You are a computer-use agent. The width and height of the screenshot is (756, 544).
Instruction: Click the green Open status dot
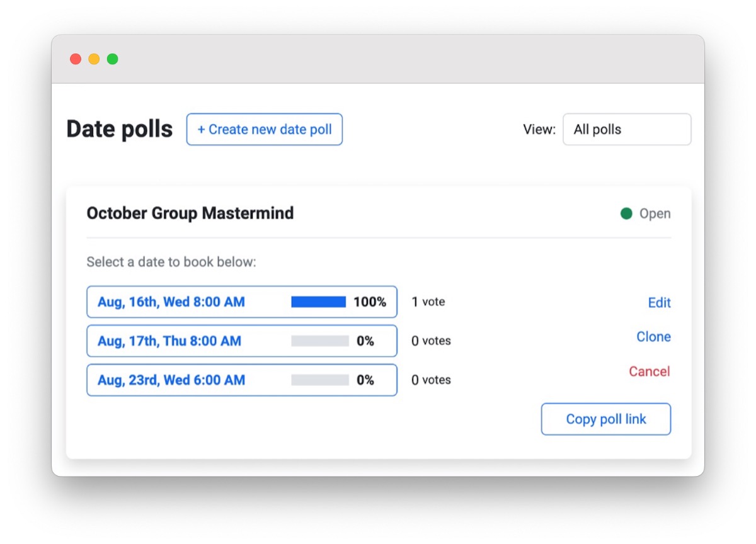(x=626, y=214)
